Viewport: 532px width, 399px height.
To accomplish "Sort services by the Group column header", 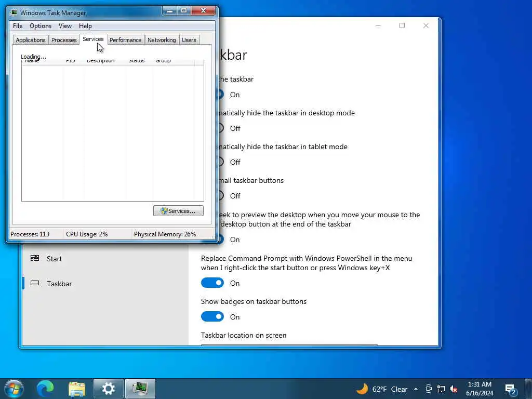I will click(x=173, y=61).
